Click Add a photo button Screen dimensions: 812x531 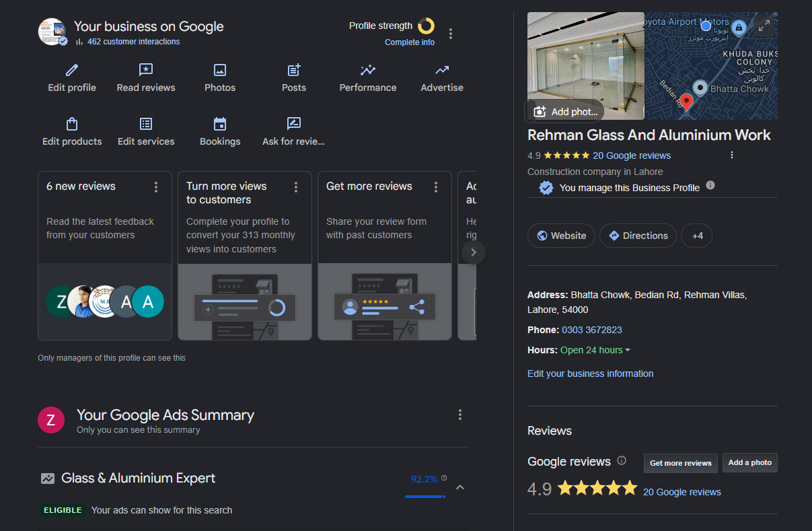click(x=750, y=463)
